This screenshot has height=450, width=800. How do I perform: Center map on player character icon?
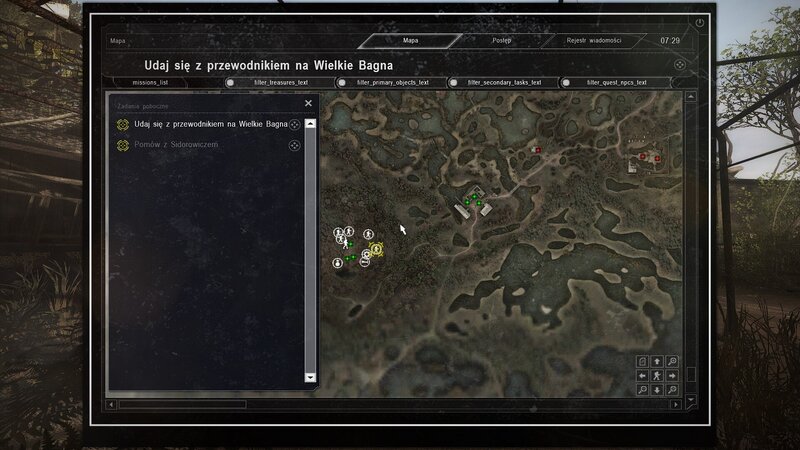[657, 376]
